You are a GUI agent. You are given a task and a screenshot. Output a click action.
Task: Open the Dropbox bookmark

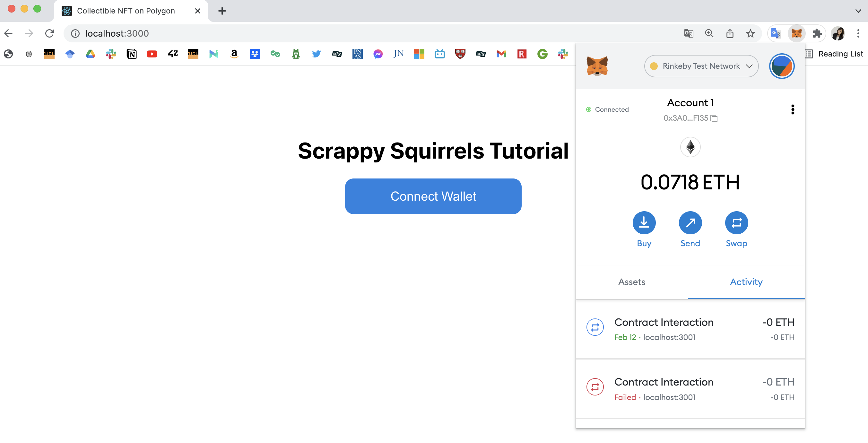coord(255,54)
